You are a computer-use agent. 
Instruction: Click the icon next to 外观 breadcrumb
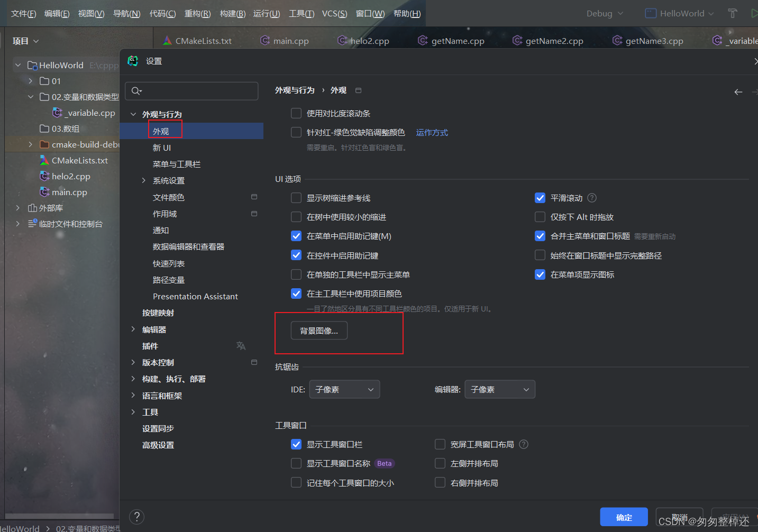pyautogui.click(x=358, y=90)
